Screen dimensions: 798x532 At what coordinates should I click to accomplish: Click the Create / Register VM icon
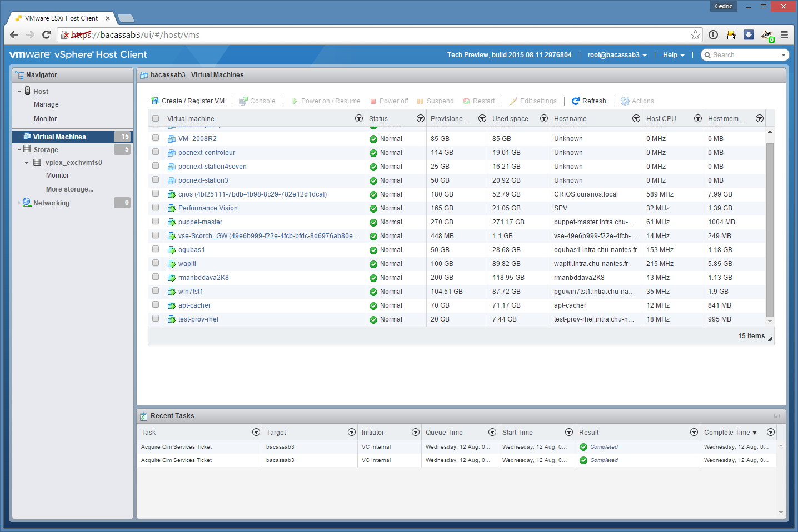click(155, 101)
